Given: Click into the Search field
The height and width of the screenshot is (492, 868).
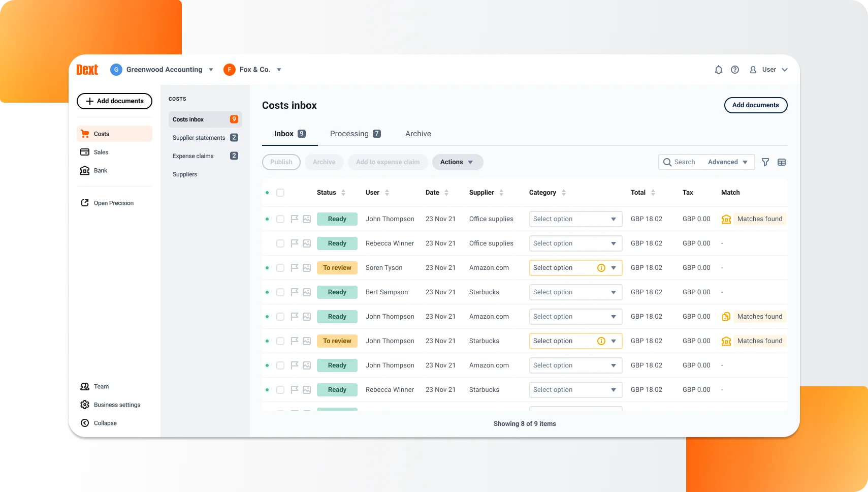Looking at the screenshot, I should tap(686, 162).
